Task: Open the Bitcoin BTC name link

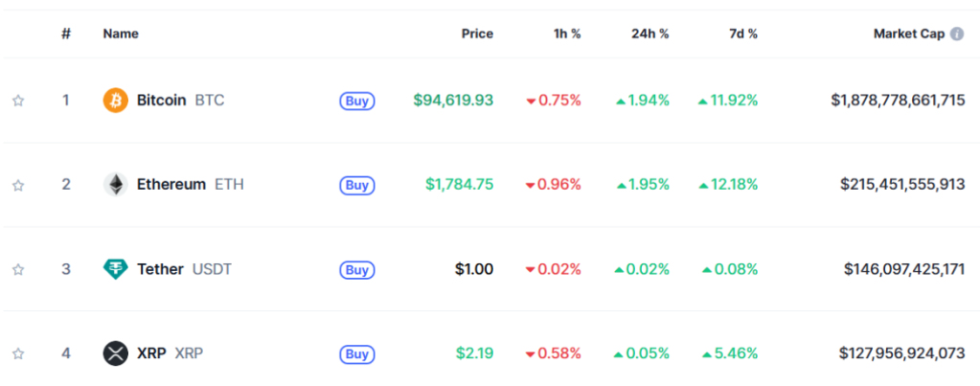Action: click(x=180, y=100)
